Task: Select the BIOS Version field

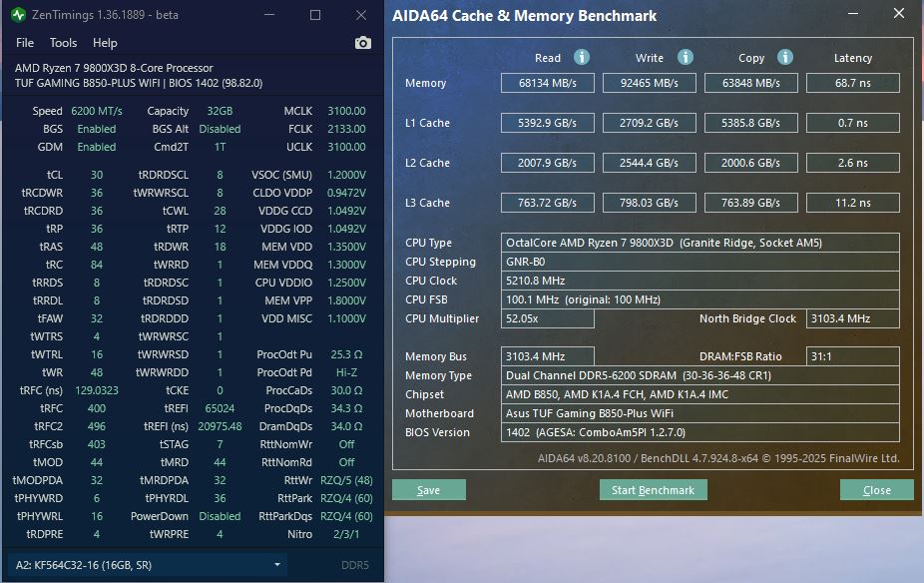Action: [x=698, y=432]
